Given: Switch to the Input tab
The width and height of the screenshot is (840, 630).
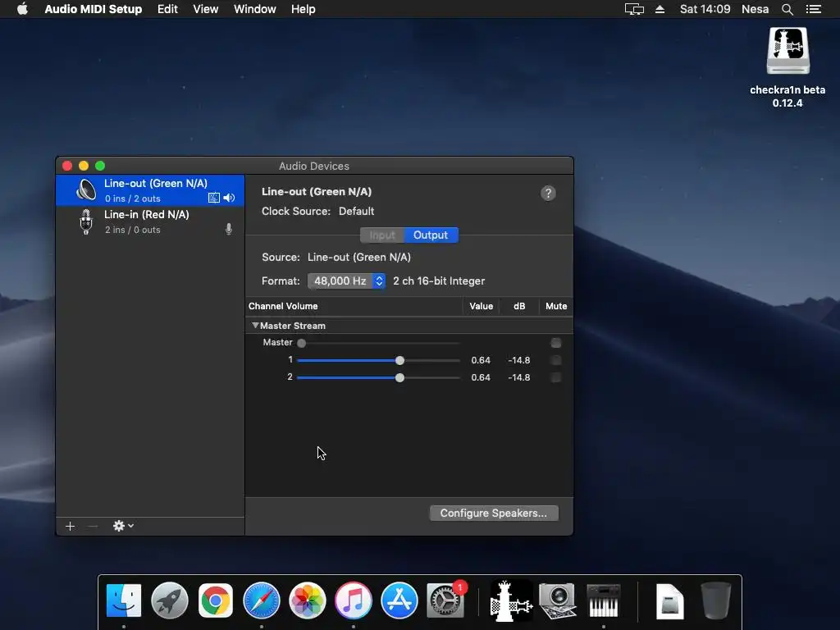Looking at the screenshot, I should coord(382,235).
